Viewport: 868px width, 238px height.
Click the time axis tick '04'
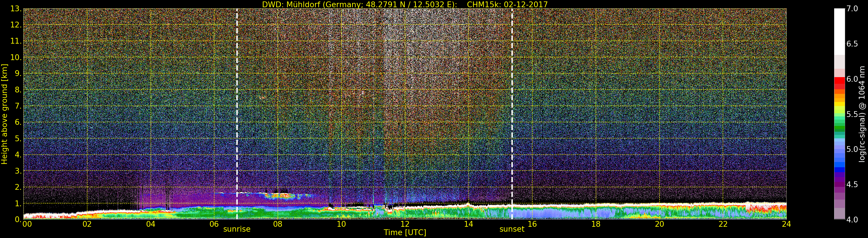tap(151, 224)
